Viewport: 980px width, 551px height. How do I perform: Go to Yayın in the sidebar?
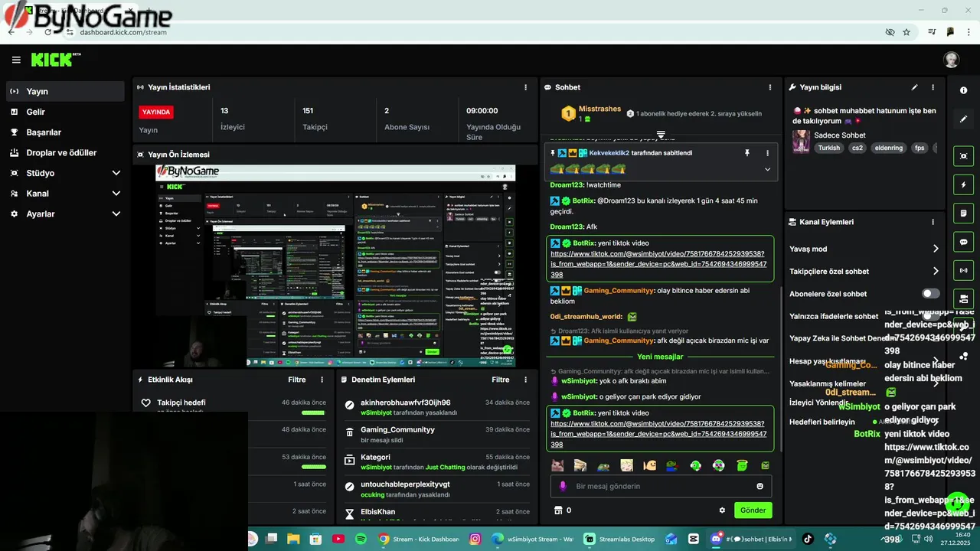point(65,91)
